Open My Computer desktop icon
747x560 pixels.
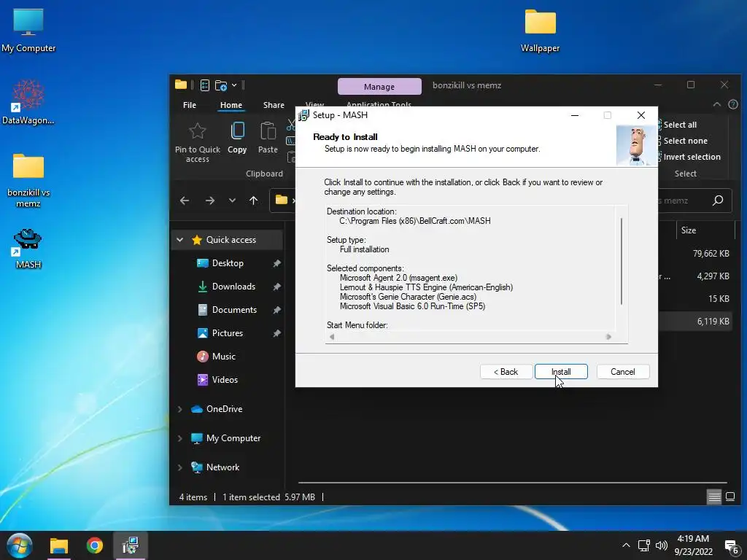[28, 31]
